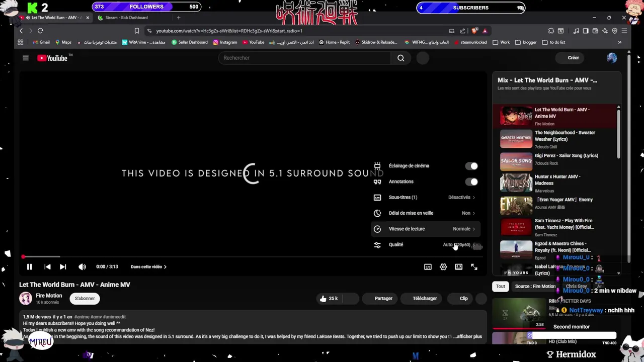
Task: Skip to the next video
Action: [63, 267]
